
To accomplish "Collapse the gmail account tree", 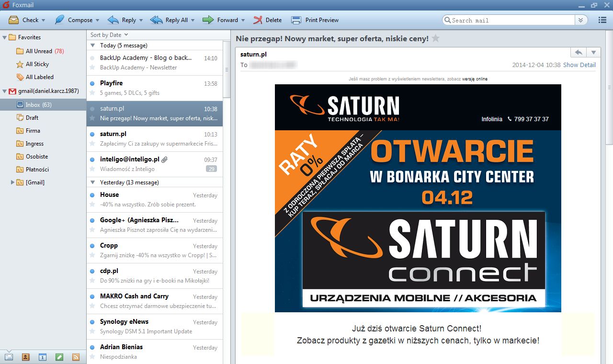I will click(4, 91).
